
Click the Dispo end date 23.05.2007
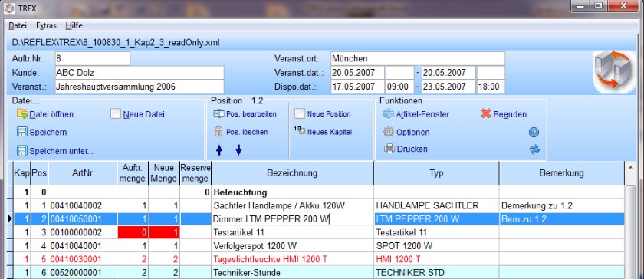[x=449, y=87]
